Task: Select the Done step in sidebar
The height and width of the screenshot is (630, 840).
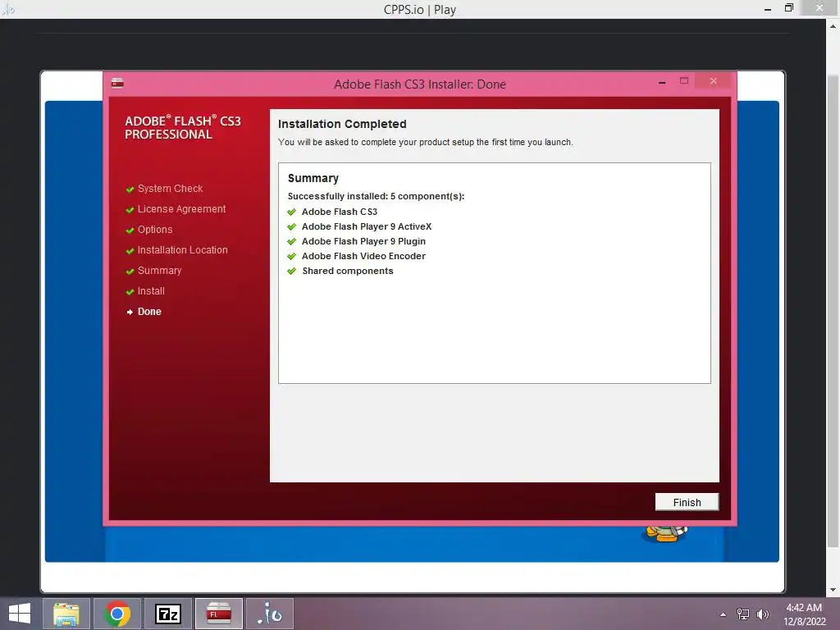Action: click(149, 311)
